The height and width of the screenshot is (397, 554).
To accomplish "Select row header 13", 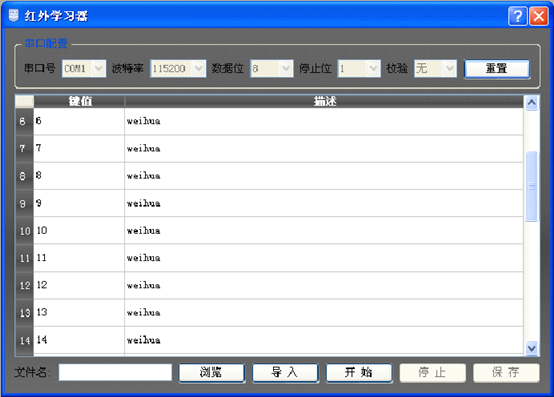I will (24, 313).
